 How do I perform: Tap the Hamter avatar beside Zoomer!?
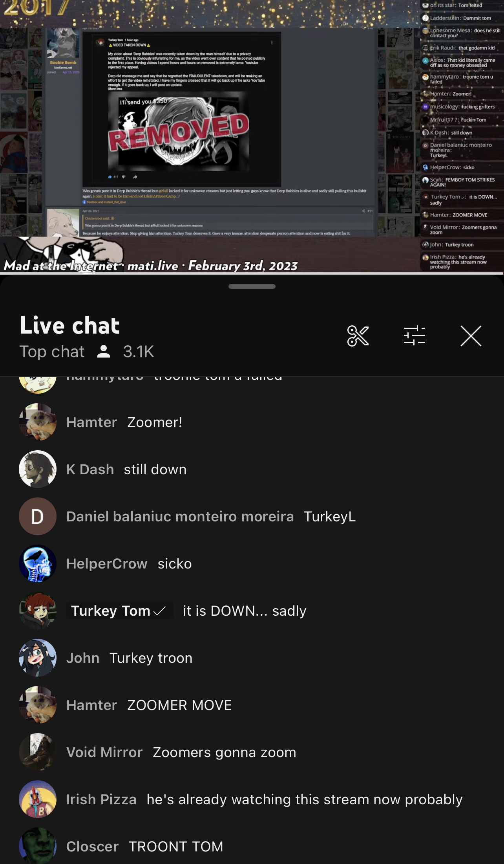click(38, 422)
